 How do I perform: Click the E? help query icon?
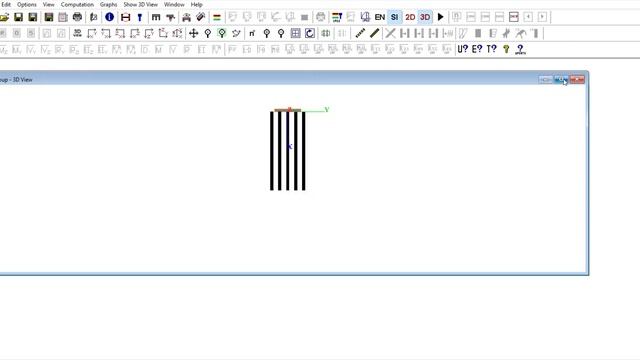click(x=477, y=49)
